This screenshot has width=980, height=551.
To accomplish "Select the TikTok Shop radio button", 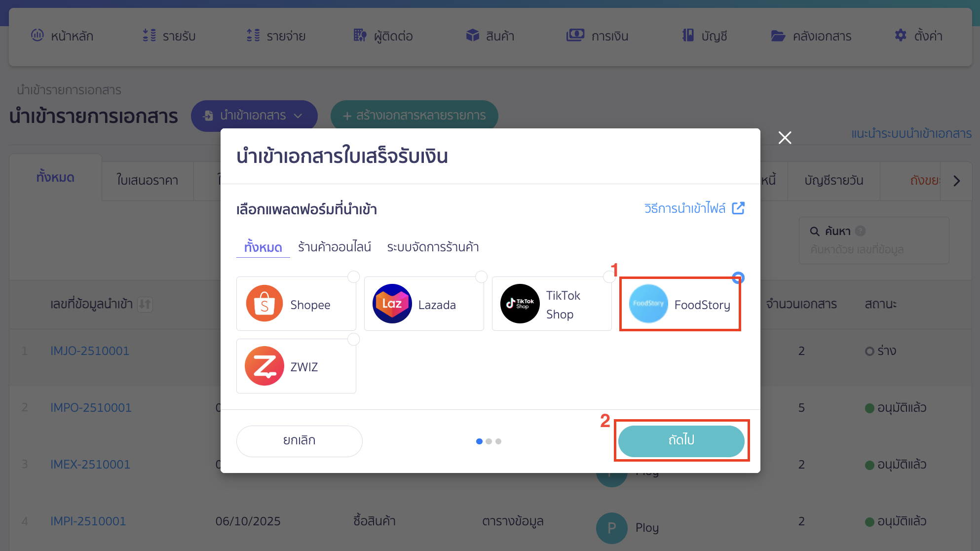I will (x=609, y=277).
